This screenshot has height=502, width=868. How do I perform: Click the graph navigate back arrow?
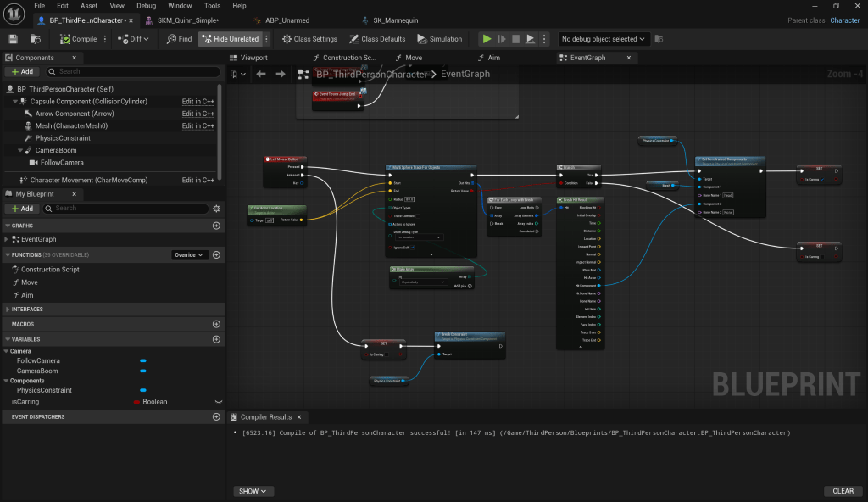261,75
